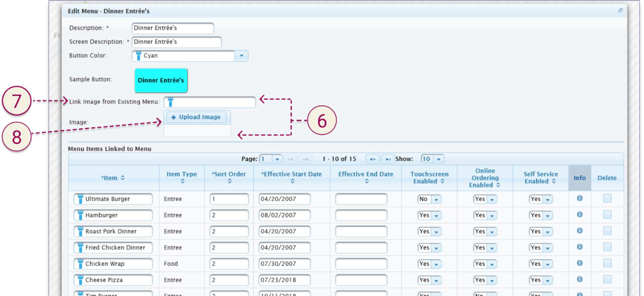Check Delete box for Roast Pork Dinner
The image size is (644, 296).
coord(607,231)
